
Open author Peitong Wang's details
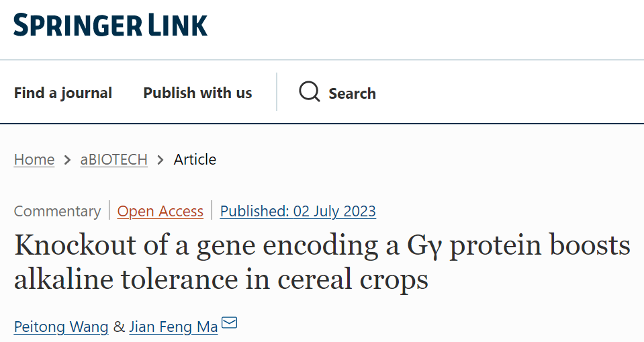pyautogui.click(x=61, y=327)
